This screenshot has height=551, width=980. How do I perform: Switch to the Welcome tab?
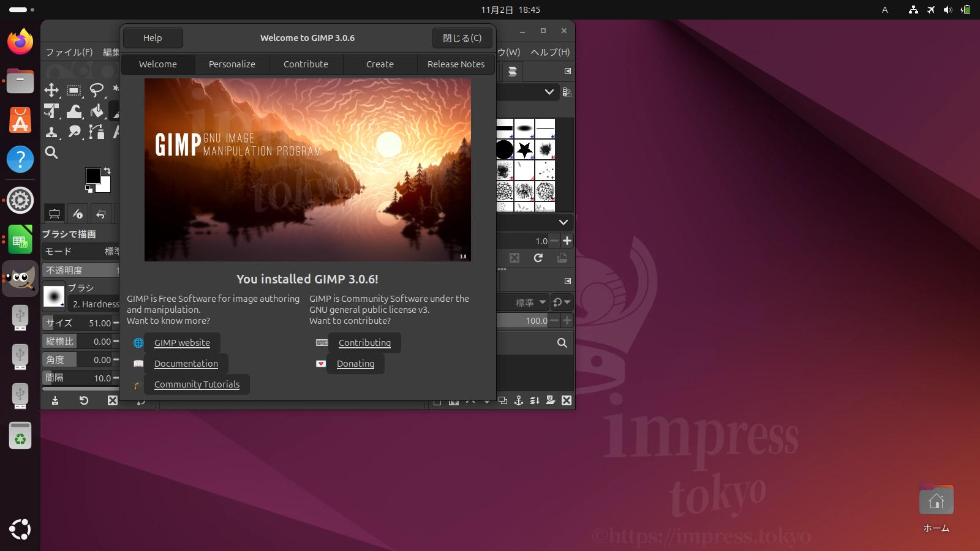(x=158, y=64)
